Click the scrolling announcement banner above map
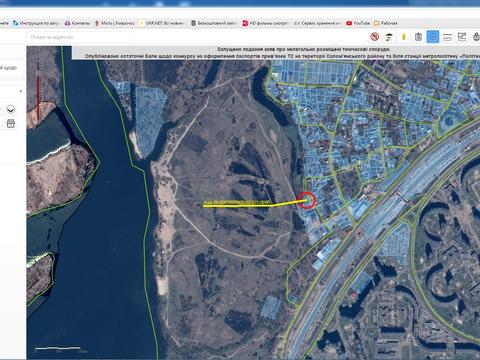The image size is (480, 360). point(276,53)
